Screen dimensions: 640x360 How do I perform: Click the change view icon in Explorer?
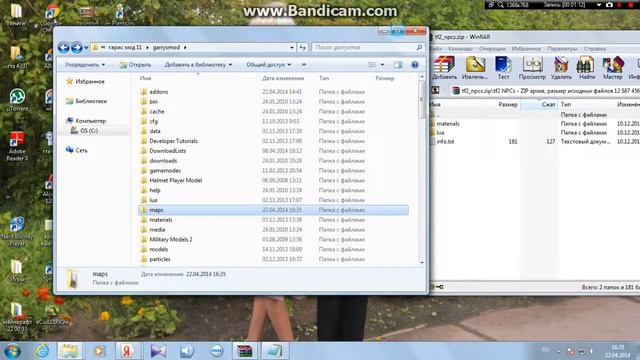pos(372,65)
